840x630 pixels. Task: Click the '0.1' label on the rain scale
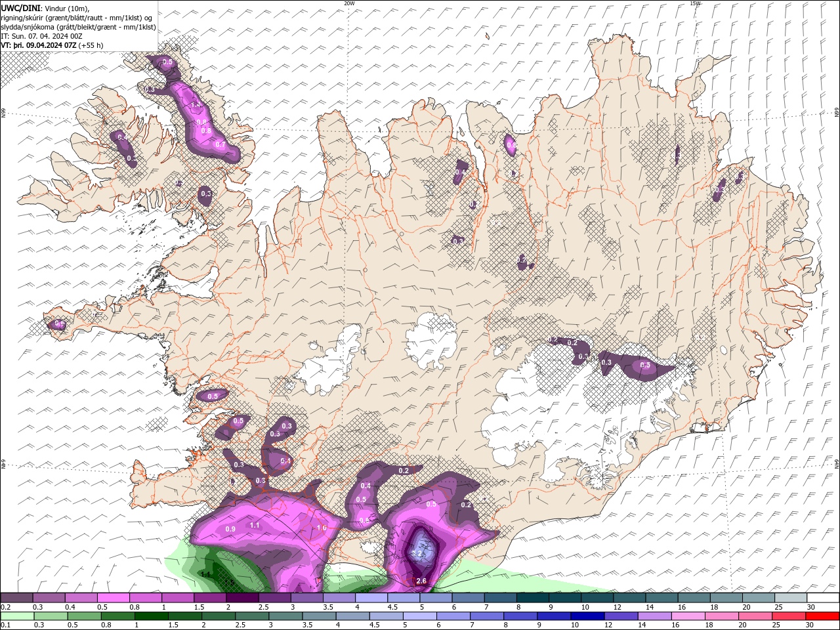(x=6, y=625)
